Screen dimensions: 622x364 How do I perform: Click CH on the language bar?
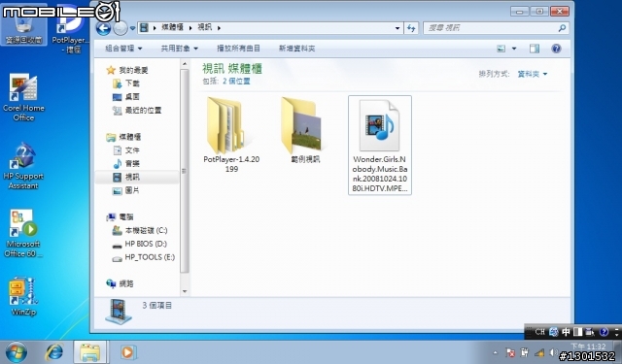pyautogui.click(x=539, y=332)
